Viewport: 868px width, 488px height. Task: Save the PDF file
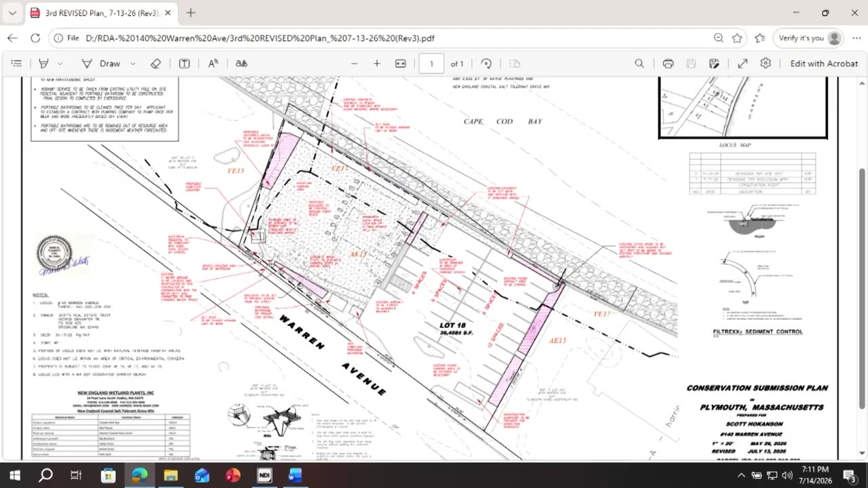point(691,64)
